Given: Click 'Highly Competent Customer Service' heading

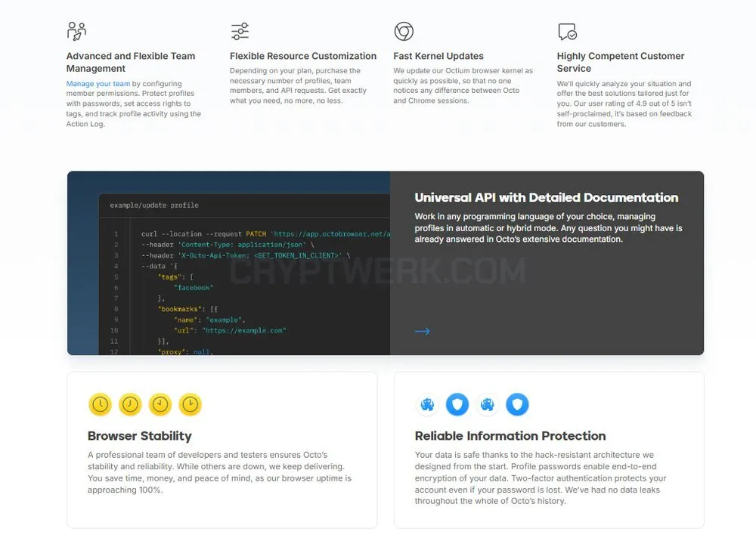Looking at the screenshot, I should click(x=621, y=62).
